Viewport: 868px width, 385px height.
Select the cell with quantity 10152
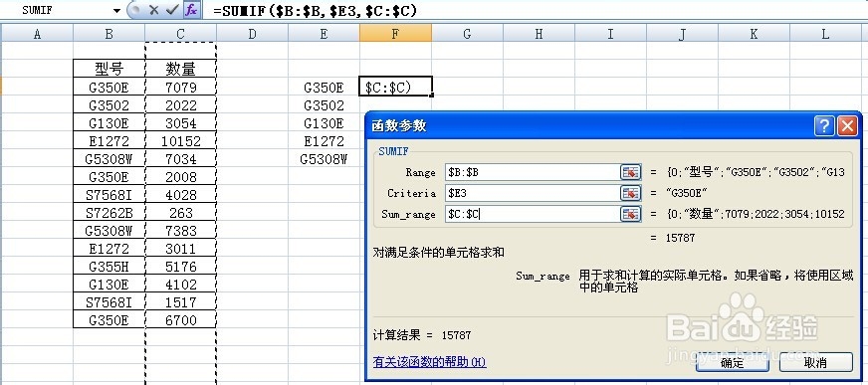point(180,141)
